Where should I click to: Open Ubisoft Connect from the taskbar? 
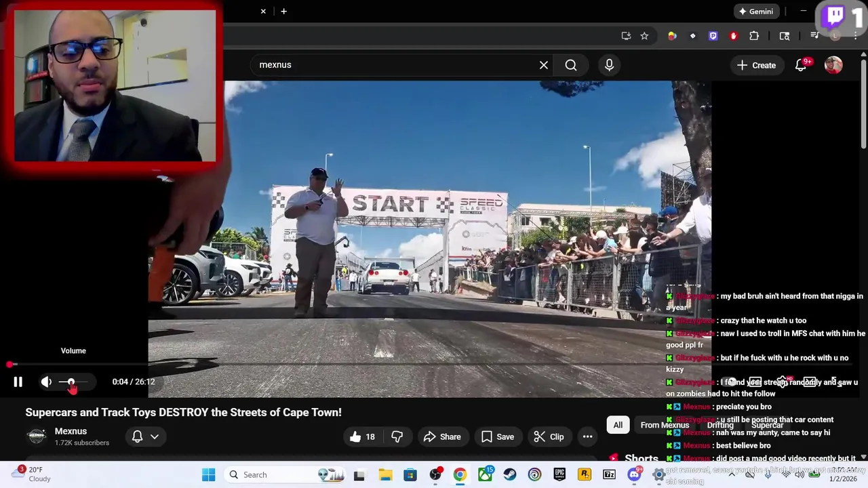tap(534, 474)
